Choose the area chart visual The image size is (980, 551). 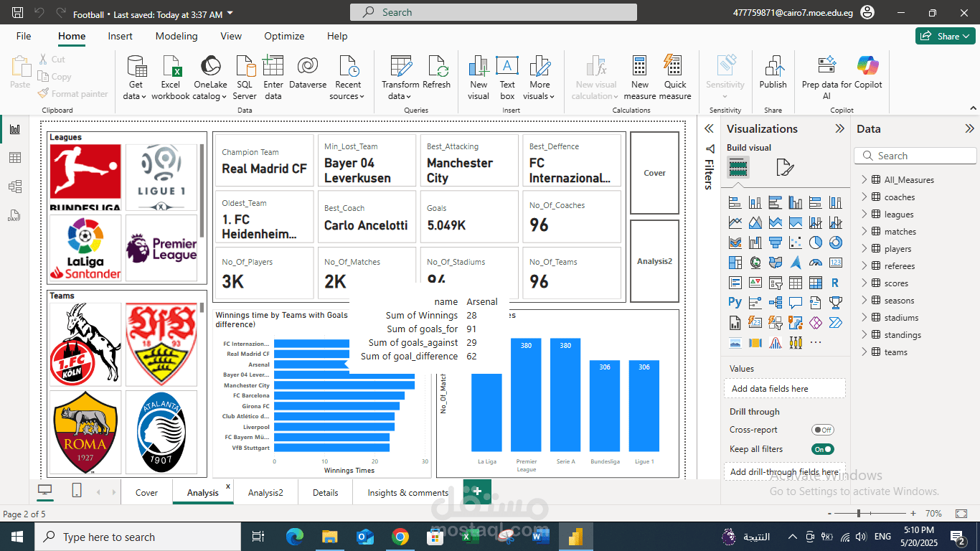pyautogui.click(x=755, y=222)
